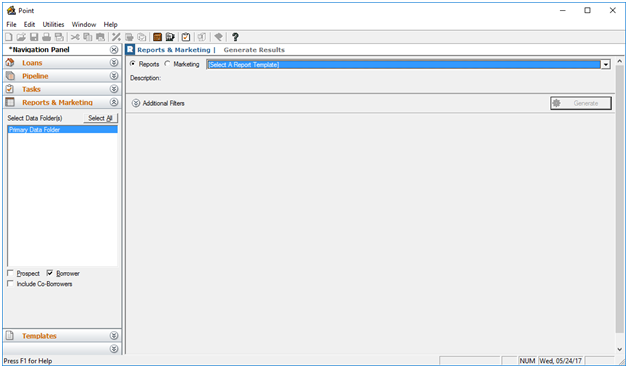This screenshot has width=628, height=368.
Task: Click the toolbar icon right of percent icon
Action: (x=129, y=37)
